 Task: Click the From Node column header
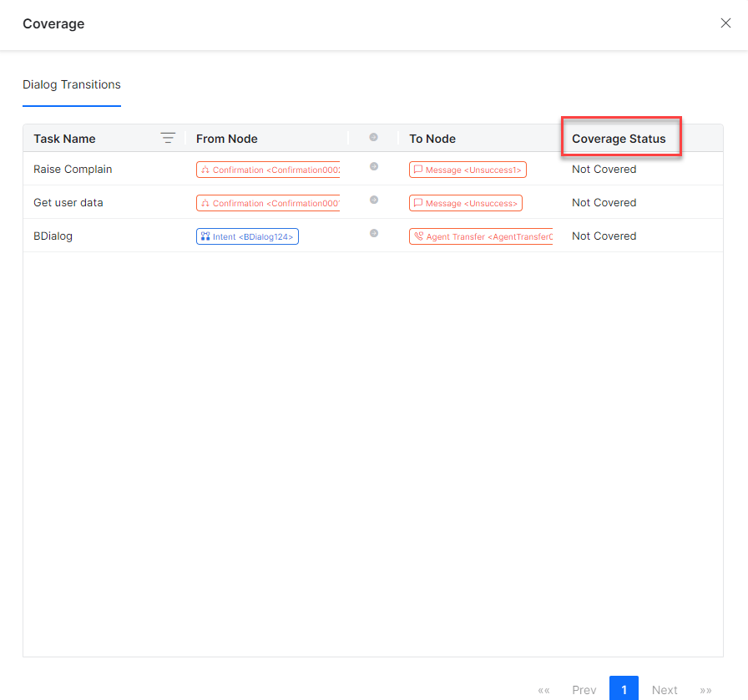pyautogui.click(x=227, y=139)
